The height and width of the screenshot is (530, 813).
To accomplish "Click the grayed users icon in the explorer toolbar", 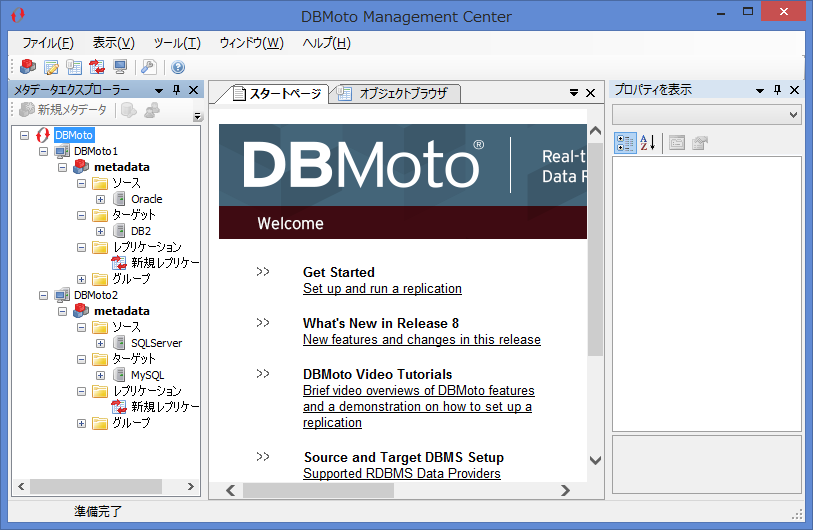I will 152,110.
